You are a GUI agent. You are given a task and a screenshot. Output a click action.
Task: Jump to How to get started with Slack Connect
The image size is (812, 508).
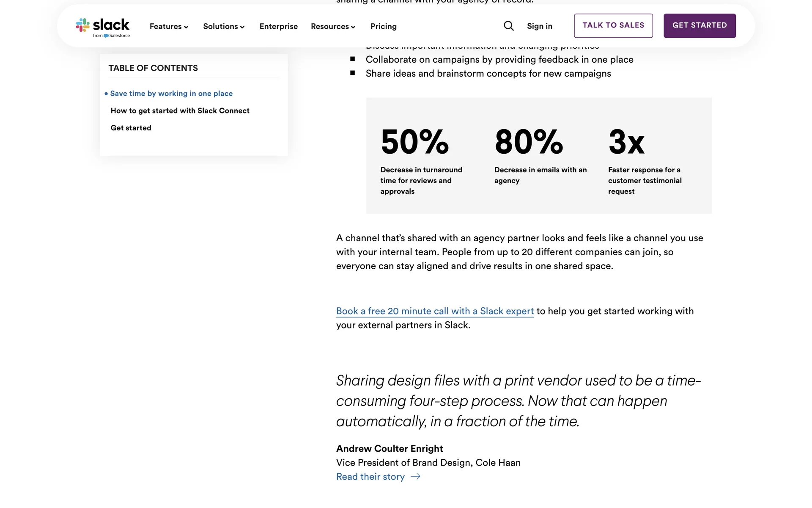click(180, 110)
